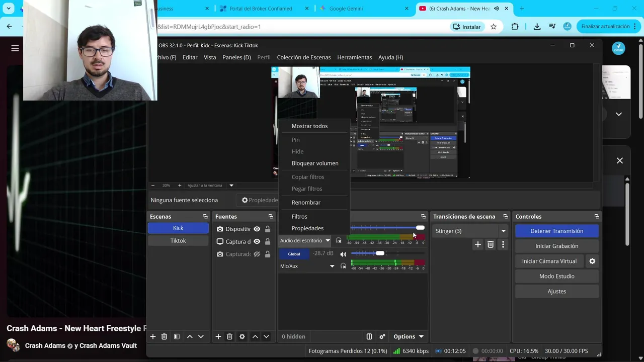Screen dimensions: 644x362
Task: Open source properties gear in Fuentes toolbar
Action: tap(242, 336)
